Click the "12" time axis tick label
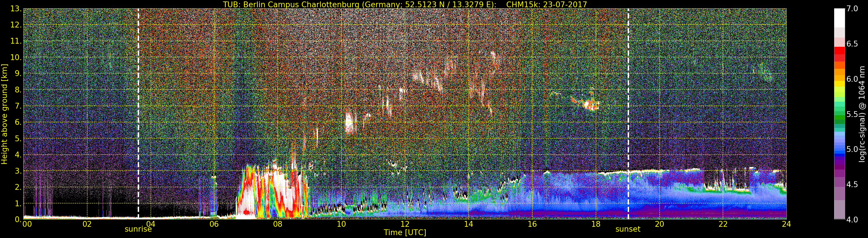Screen dimensions: 868x238 405,224
